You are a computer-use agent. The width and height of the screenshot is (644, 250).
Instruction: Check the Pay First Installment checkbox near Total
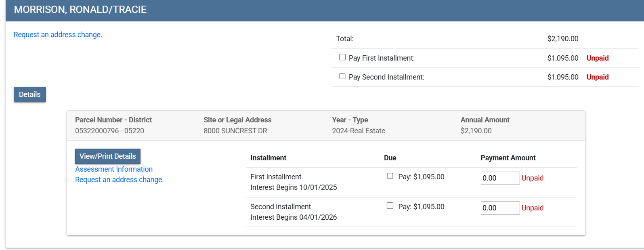(x=342, y=57)
